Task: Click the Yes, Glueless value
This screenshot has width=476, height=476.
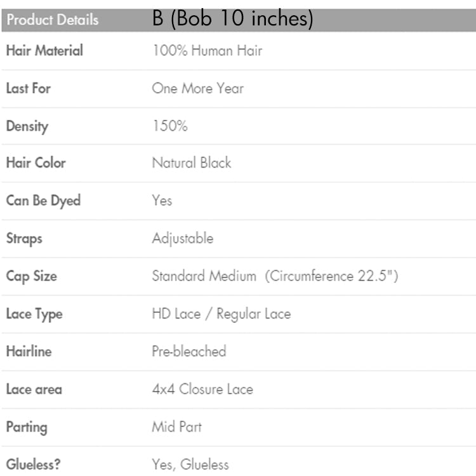Action: (x=190, y=464)
